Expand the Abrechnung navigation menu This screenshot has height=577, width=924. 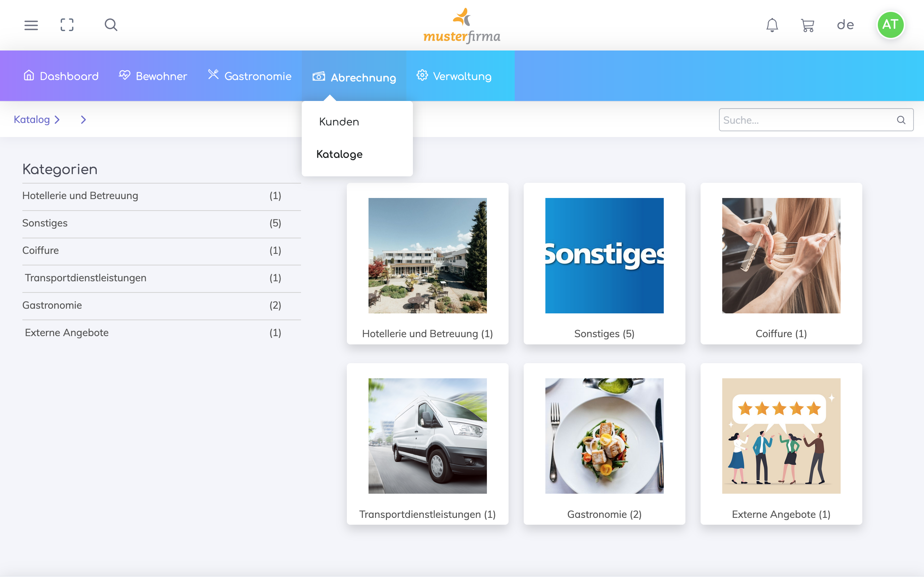point(354,77)
